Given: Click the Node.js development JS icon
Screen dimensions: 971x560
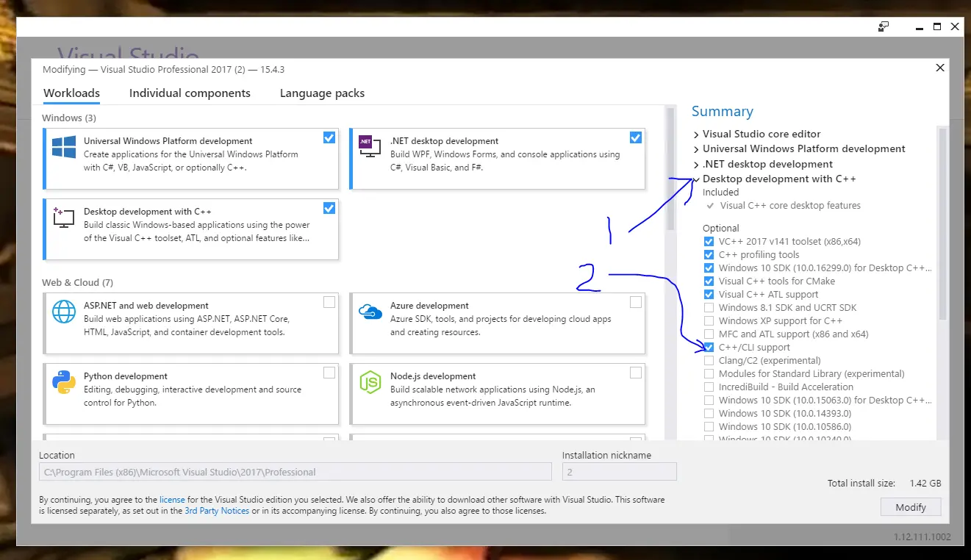Looking at the screenshot, I should click(370, 382).
